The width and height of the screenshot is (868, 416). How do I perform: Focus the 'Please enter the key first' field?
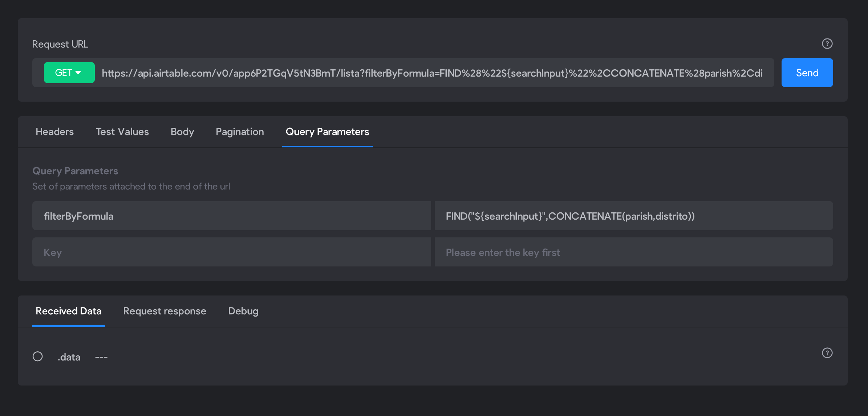point(634,252)
